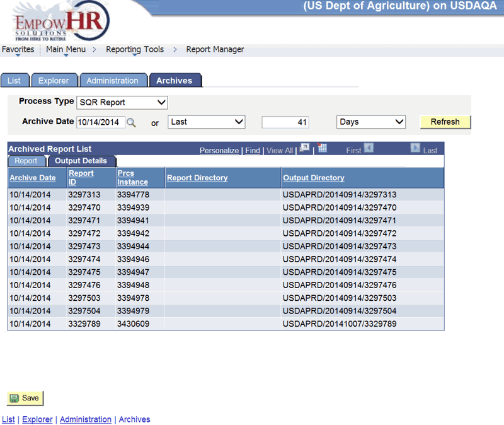The height and width of the screenshot is (425, 504).
Task: Expand the Reporting Tools breadcrumb menu
Action: (x=135, y=50)
